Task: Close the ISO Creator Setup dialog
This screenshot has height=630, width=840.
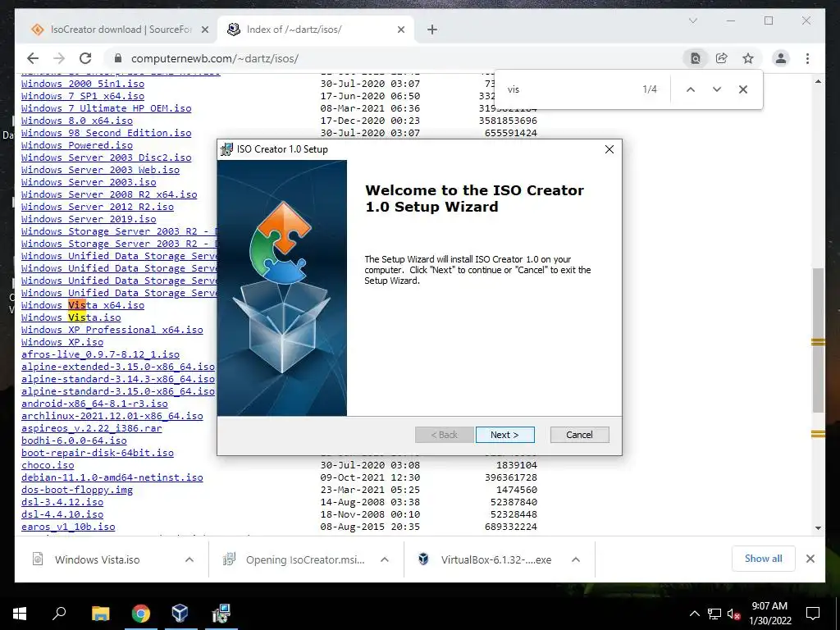Action: coord(609,149)
